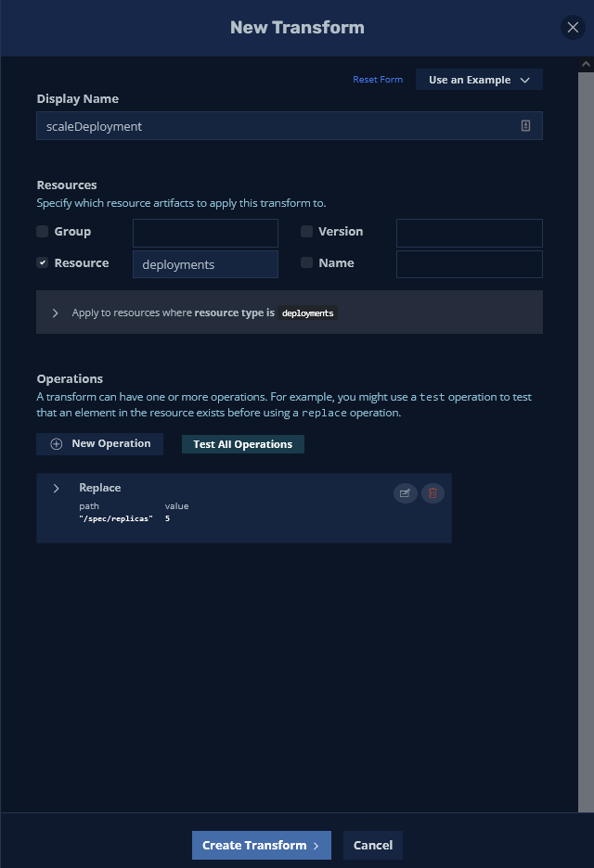The image size is (594, 868).
Task: Click the Resource field containing deployments
Action: coord(205,265)
